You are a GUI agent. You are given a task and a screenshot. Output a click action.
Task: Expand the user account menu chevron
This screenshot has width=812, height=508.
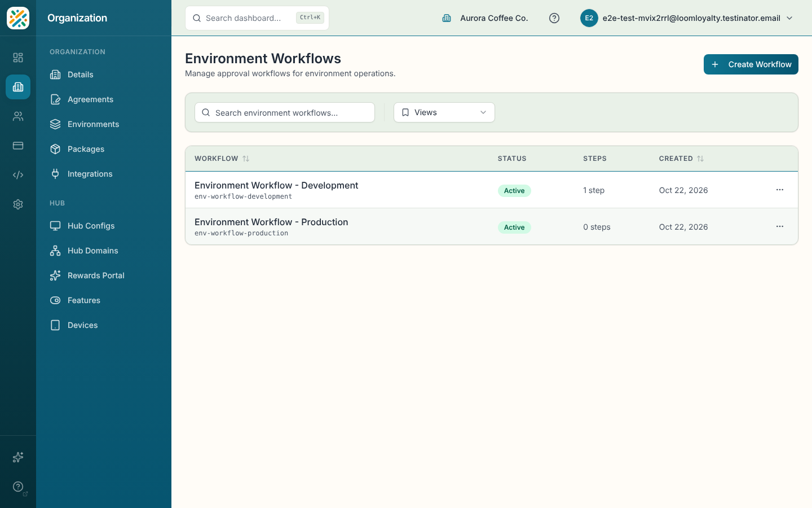(789, 18)
